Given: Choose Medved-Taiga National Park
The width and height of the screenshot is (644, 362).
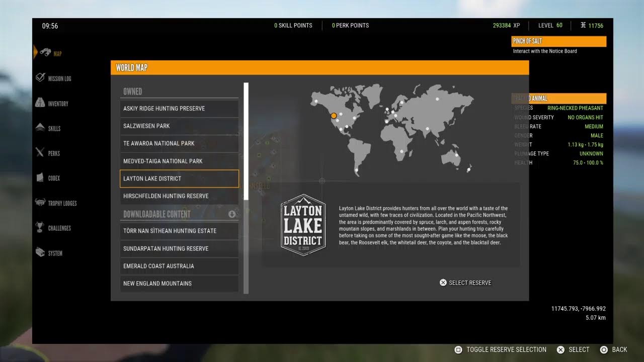Looking at the screenshot, I should click(179, 161).
